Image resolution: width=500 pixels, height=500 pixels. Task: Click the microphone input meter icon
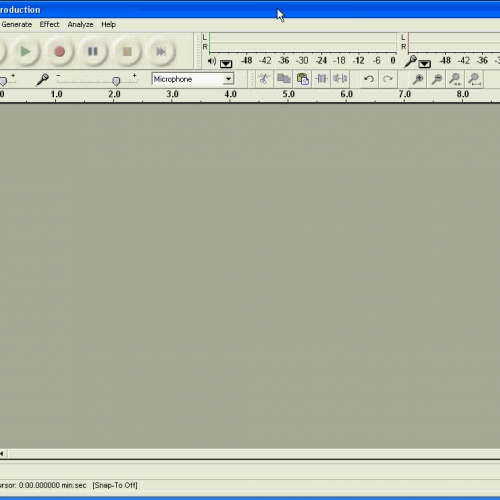tap(410, 61)
